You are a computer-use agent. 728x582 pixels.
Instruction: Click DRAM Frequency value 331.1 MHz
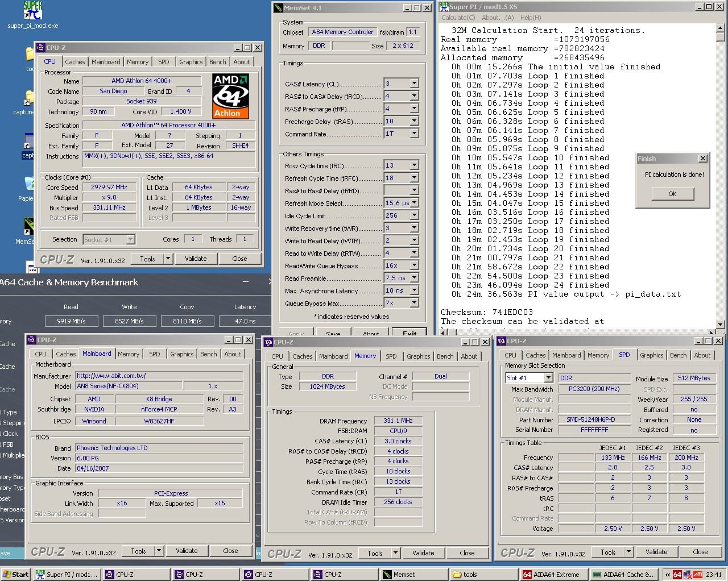point(398,421)
